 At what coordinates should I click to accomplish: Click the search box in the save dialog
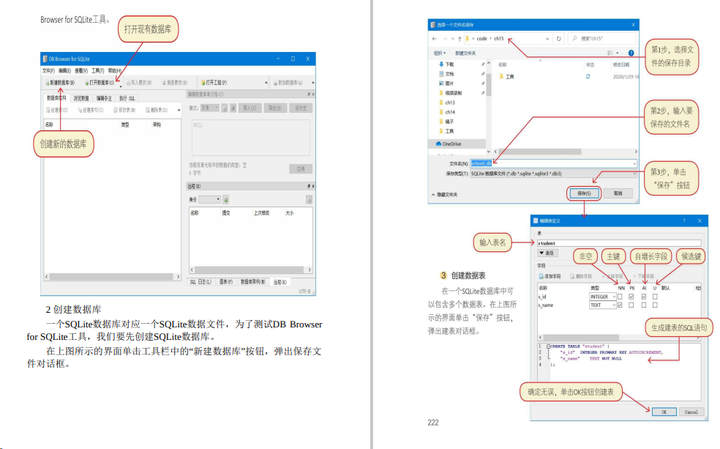(x=602, y=39)
